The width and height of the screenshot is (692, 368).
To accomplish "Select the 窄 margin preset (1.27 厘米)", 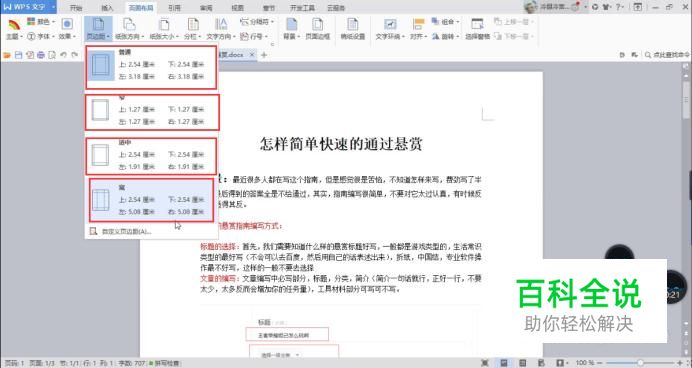I will click(x=152, y=112).
